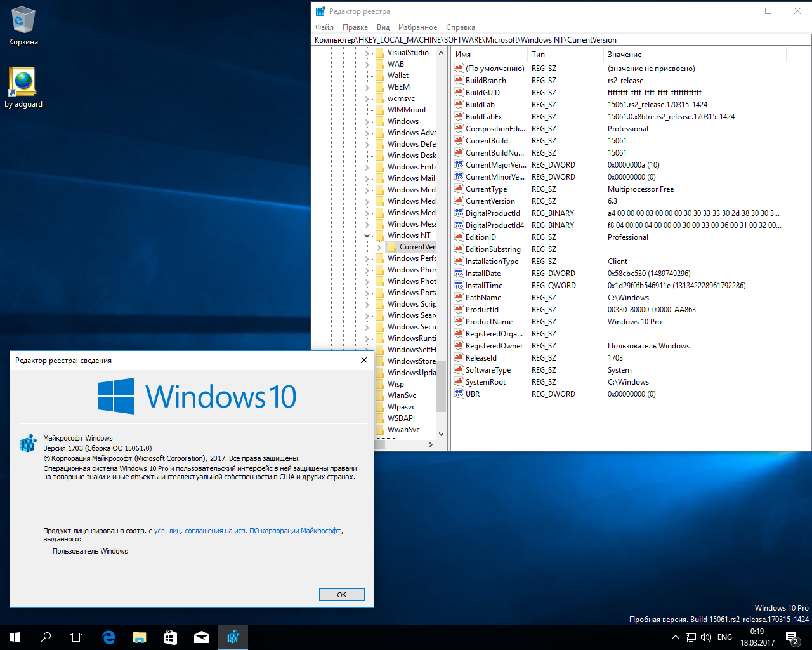Open Task View on the taskbar

tap(76, 637)
